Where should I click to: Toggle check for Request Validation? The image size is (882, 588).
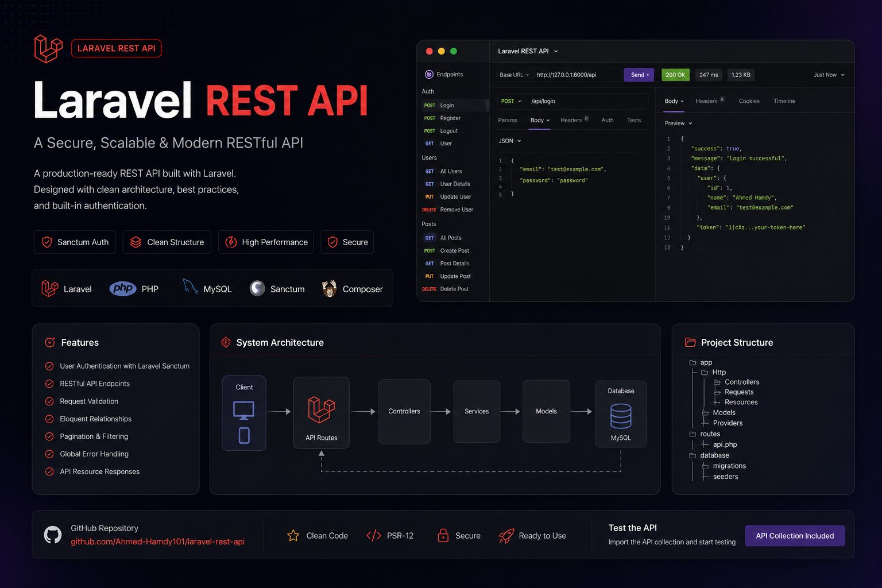click(x=49, y=401)
